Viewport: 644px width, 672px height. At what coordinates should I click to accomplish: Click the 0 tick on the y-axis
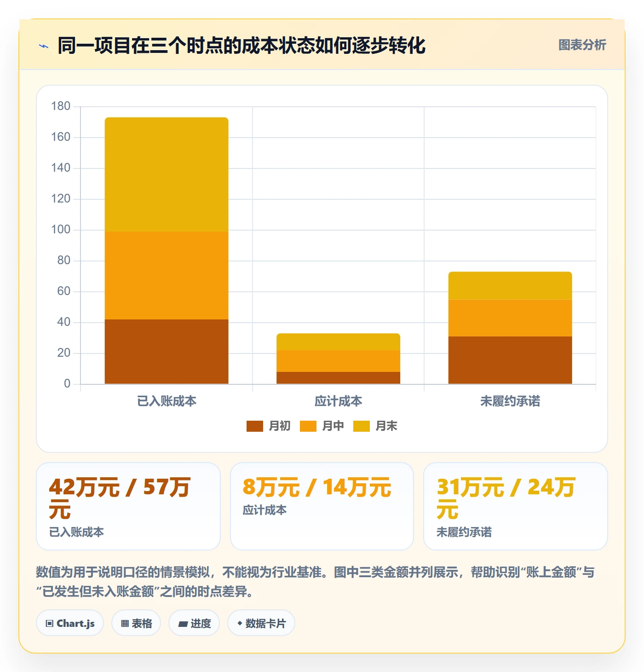[67, 384]
